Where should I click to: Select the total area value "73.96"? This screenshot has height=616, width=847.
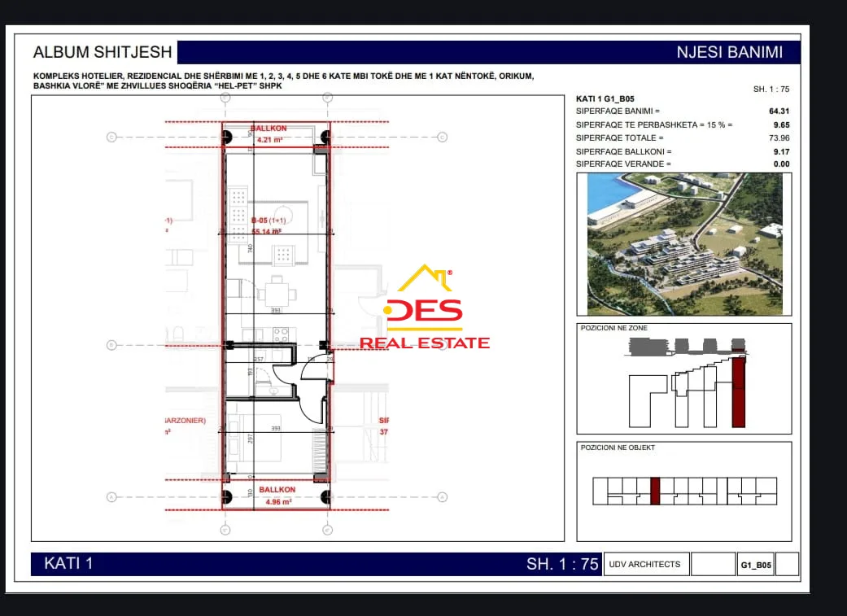click(779, 138)
